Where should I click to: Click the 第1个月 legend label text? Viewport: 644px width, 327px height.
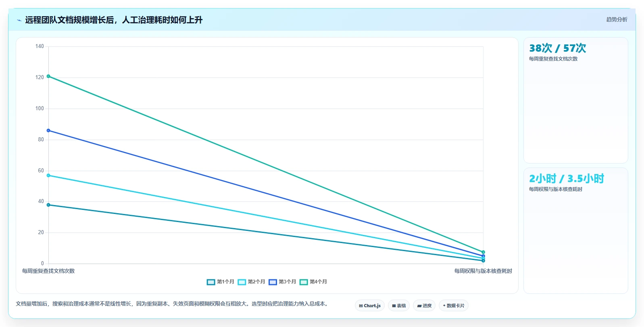pyautogui.click(x=225, y=282)
